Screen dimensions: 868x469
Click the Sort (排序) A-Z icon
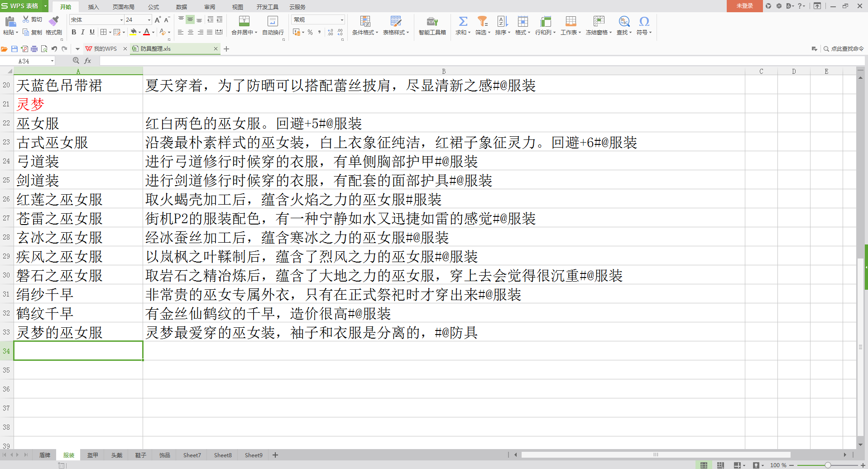[503, 21]
